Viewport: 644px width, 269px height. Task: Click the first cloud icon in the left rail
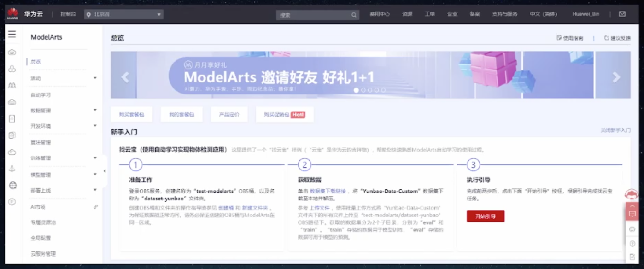(12, 52)
